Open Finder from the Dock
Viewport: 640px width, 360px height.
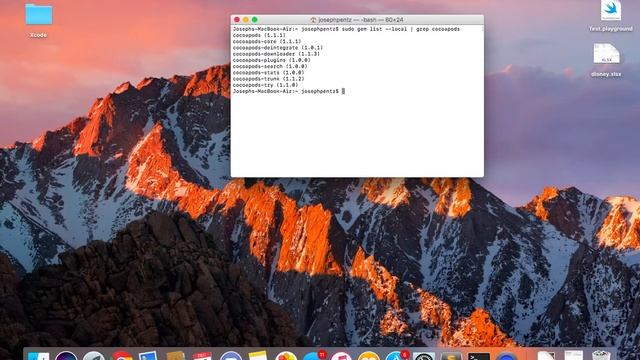point(39,356)
